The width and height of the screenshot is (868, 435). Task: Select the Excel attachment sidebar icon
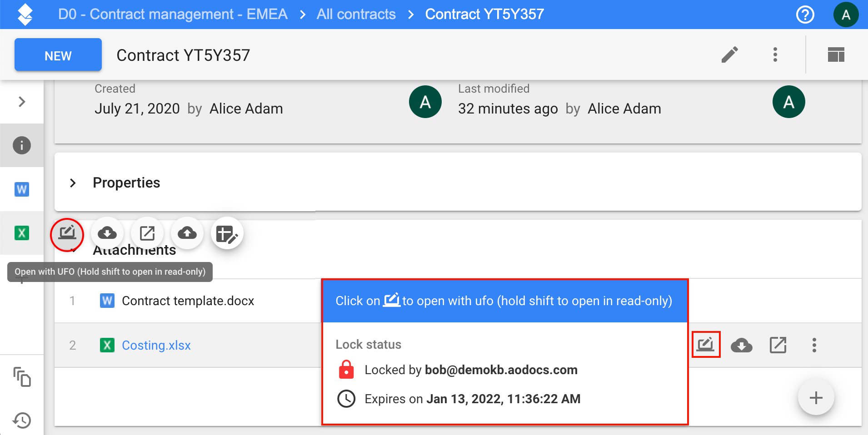(22, 233)
